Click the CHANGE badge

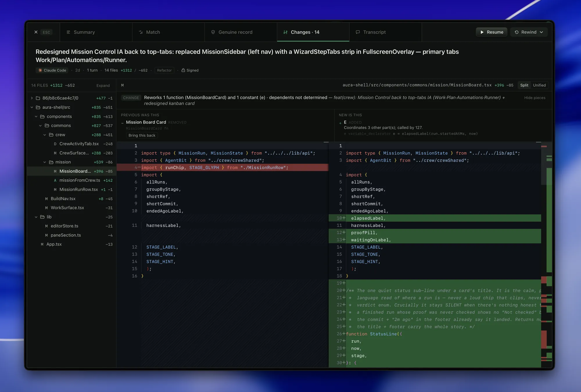131,98
